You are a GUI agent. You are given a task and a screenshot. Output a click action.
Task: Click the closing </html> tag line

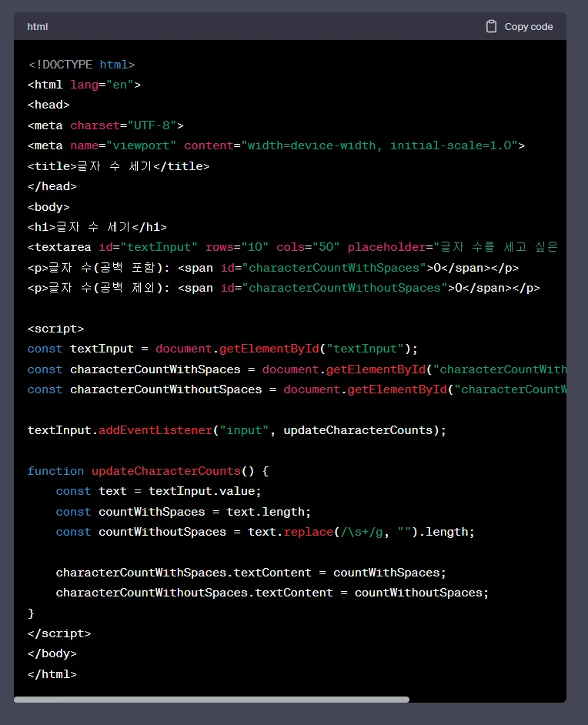click(x=52, y=674)
